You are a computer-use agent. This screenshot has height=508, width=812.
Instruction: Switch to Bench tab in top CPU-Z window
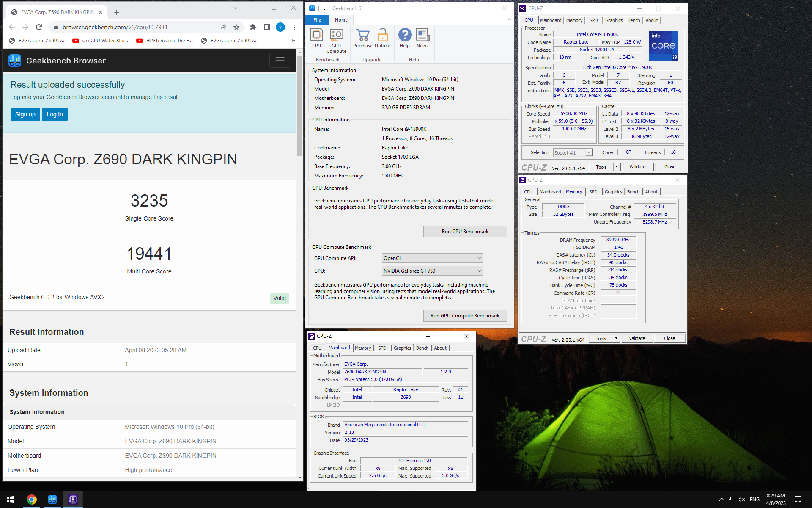[634, 20]
